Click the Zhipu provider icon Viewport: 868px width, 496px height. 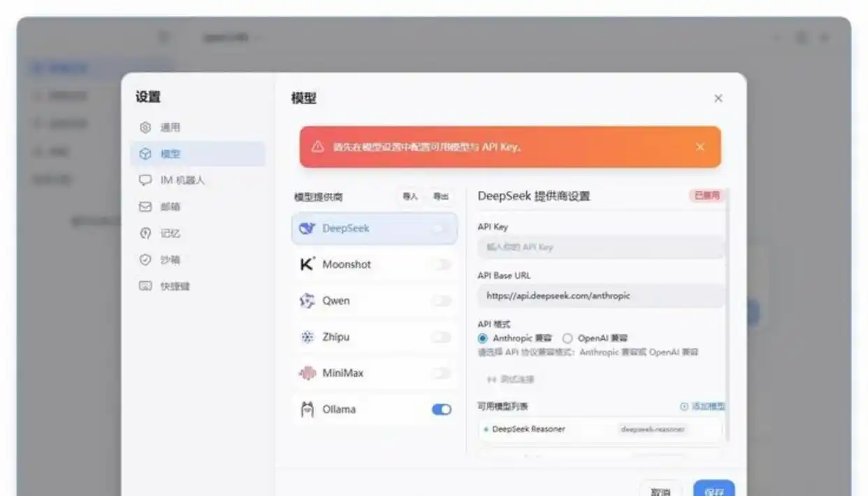(x=306, y=336)
